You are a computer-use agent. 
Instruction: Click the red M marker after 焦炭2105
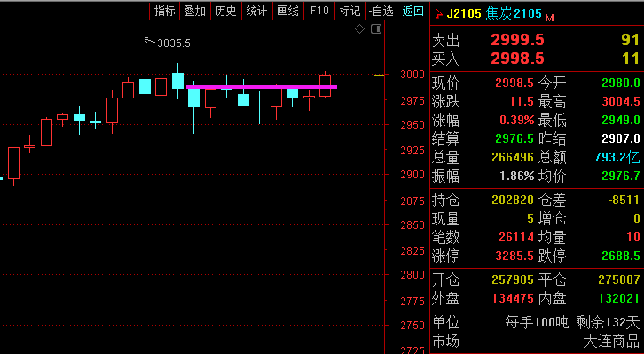549,18
